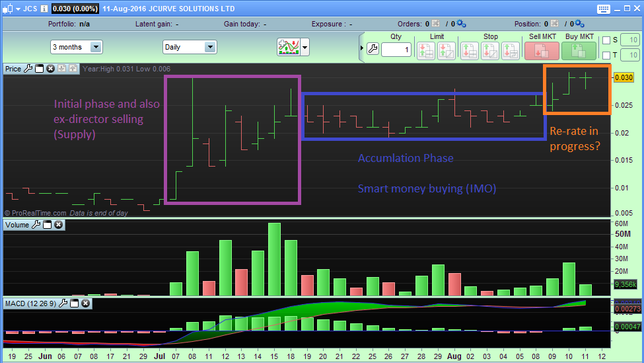644x363 pixels.
Task: Click the 0.030 price axis marker
Action: coord(624,78)
